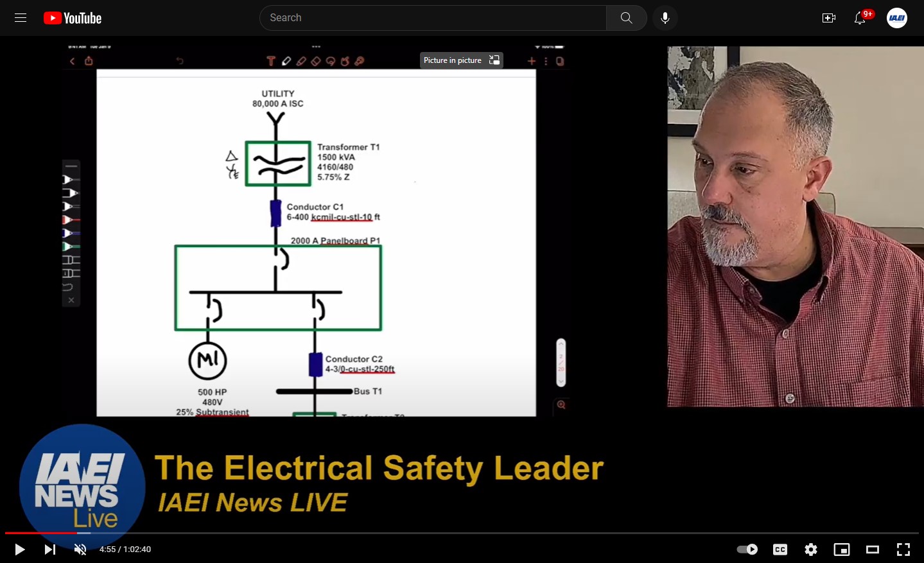
Task: Select the Text tool in the annotation toolbar
Action: point(271,60)
